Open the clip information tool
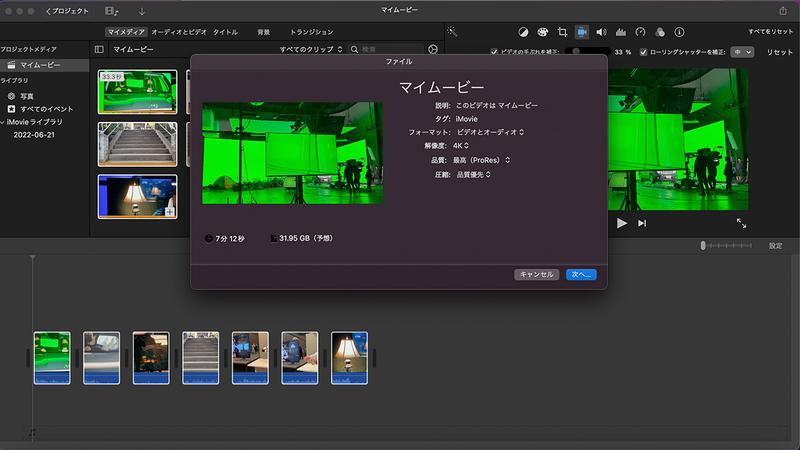This screenshot has height=450, width=800. coord(679,32)
